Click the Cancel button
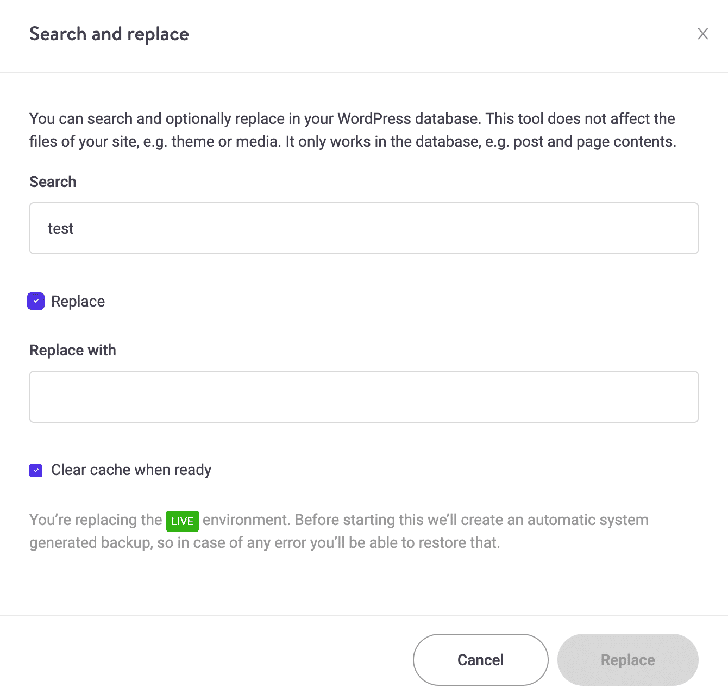Viewport: 728px width, 700px height. [x=480, y=659]
